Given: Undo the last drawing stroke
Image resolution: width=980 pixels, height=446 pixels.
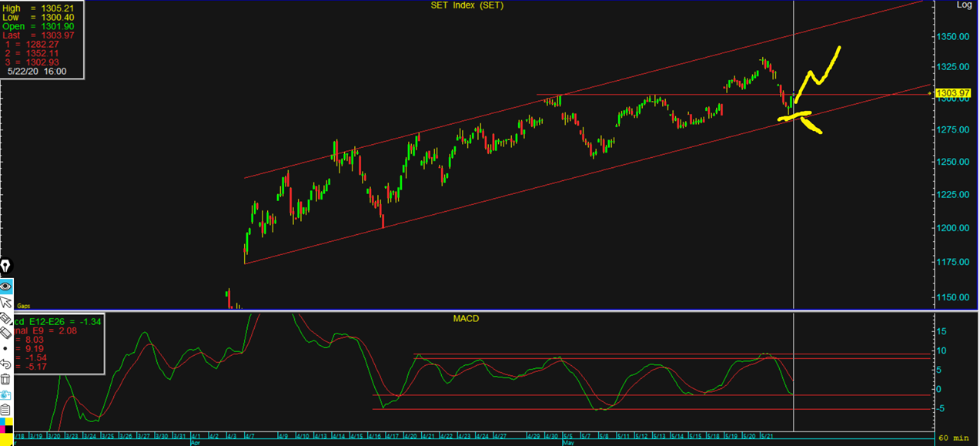Looking at the screenshot, I should (x=5, y=364).
